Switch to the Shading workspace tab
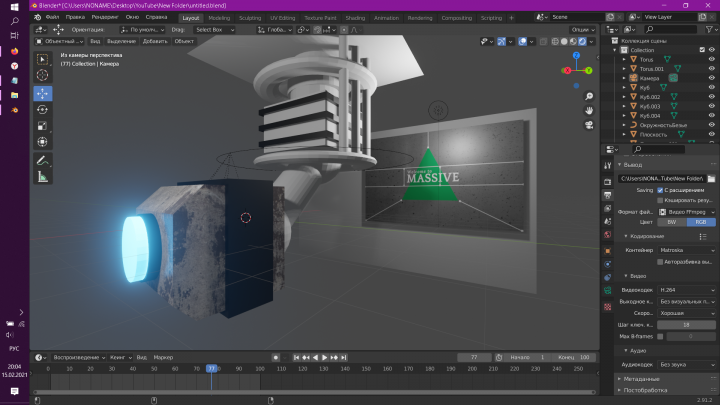Screen dimensions: 720x405 click(355, 18)
